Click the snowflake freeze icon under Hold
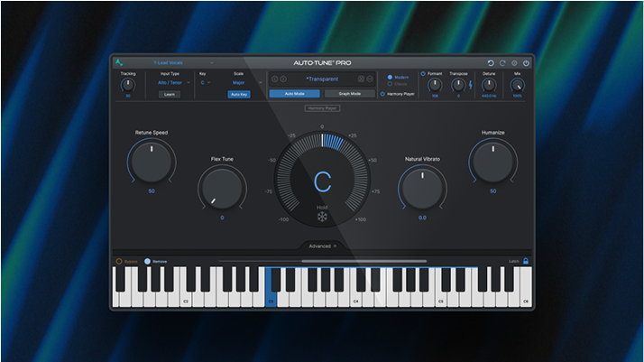The image size is (644, 362). pyautogui.click(x=322, y=218)
